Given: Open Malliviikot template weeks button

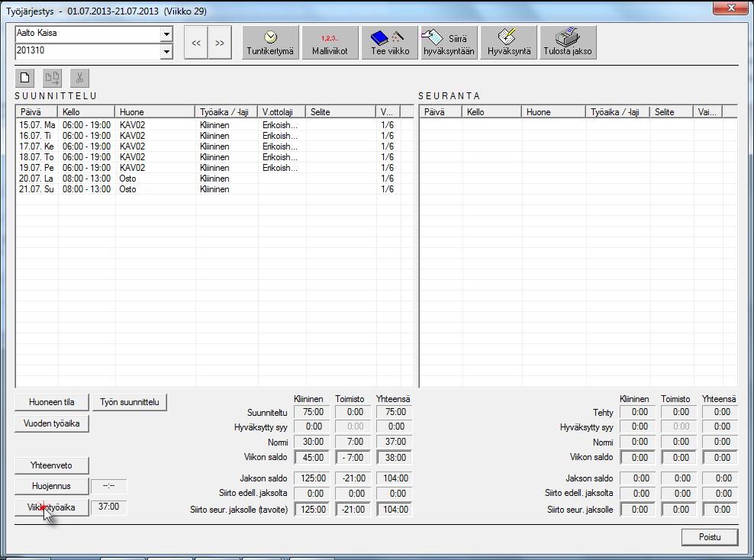Looking at the screenshot, I should (330, 43).
